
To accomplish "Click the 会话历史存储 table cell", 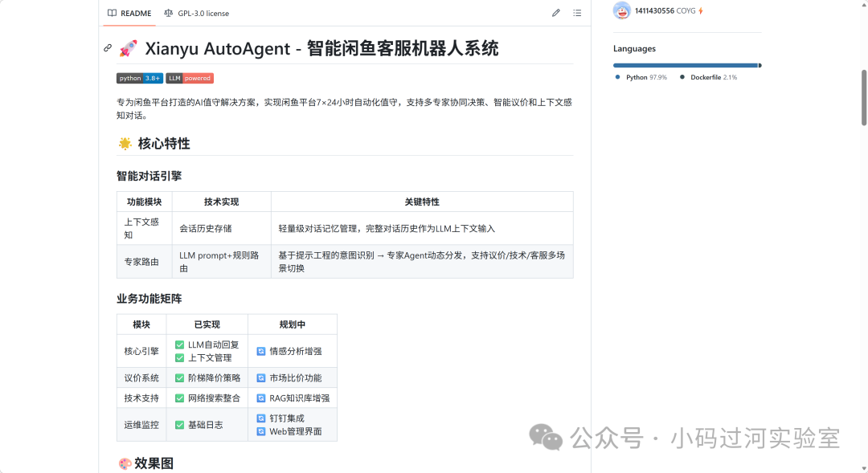I will click(x=222, y=229).
